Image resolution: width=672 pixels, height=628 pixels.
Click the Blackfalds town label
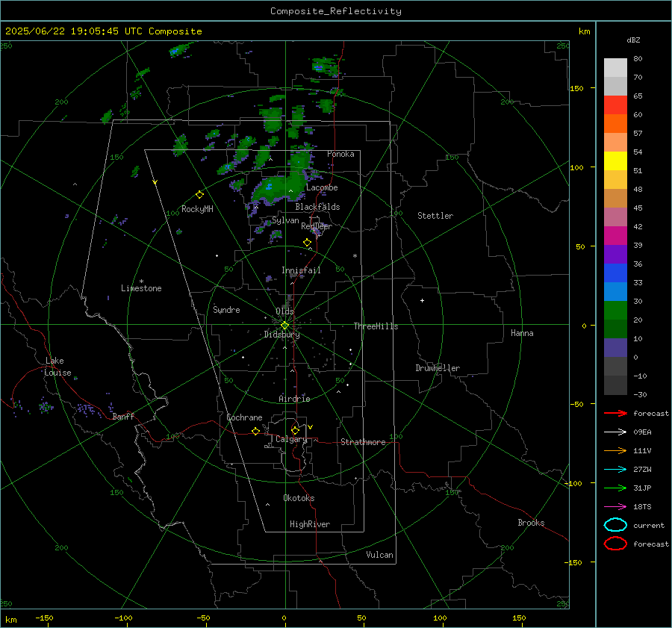point(317,207)
